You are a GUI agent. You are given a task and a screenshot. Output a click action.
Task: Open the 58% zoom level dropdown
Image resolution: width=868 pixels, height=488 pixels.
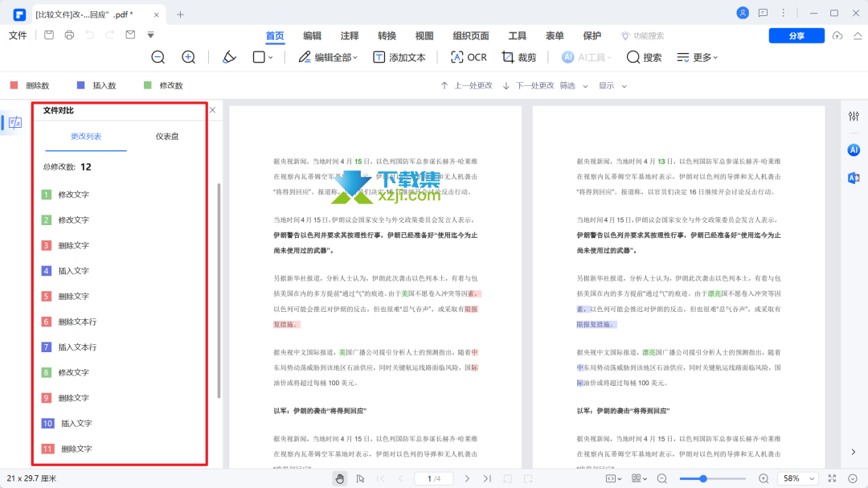(798, 478)
